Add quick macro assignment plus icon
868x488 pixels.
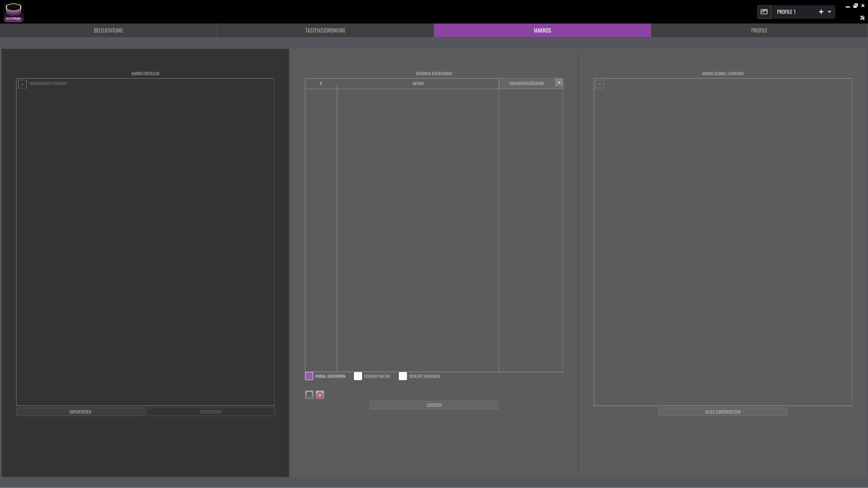(600, 84)
